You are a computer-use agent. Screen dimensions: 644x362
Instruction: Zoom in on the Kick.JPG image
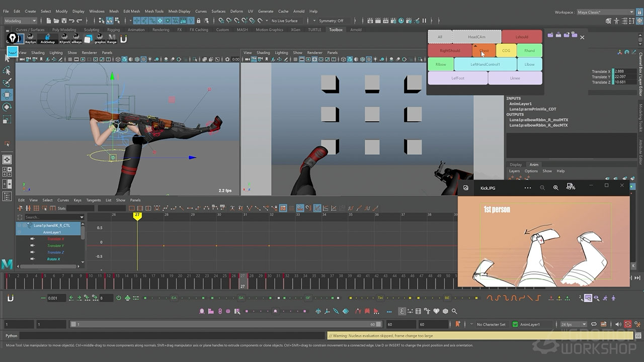click(x=555, y=188)
